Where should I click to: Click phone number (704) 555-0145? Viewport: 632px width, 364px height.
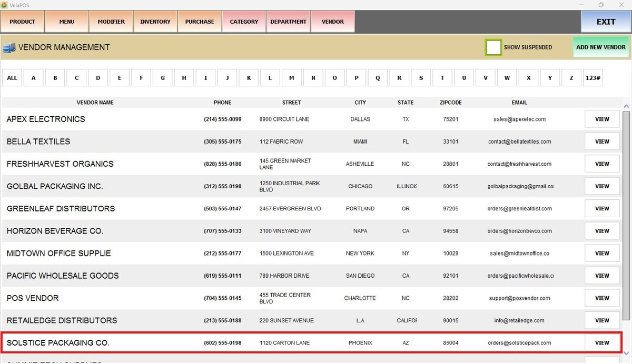223,298
